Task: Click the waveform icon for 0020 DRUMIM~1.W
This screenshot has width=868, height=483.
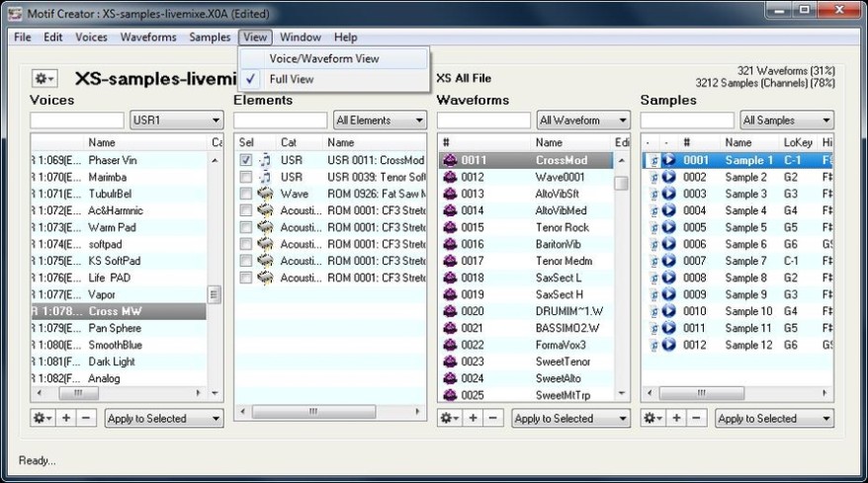Action: pyautogui.click(x=450, y=311)
